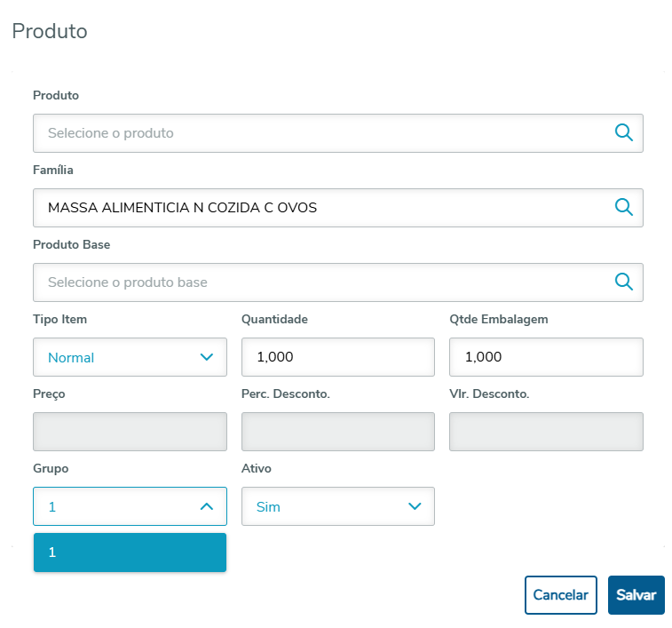Image resolution: width=672 pixels, height=628 pixels.
Task: Expand the Tipo Item dropdown
Action: point(130,357)
